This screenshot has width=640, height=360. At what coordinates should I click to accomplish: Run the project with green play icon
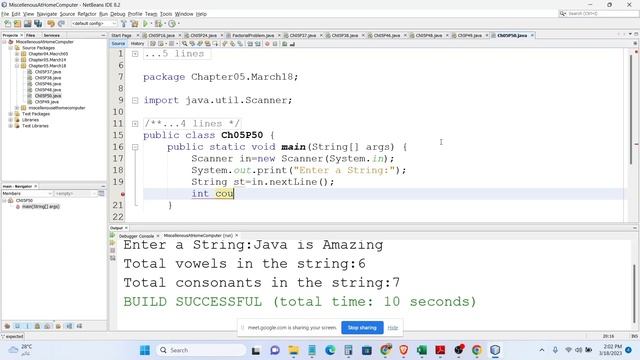click(x=145, y=24)
